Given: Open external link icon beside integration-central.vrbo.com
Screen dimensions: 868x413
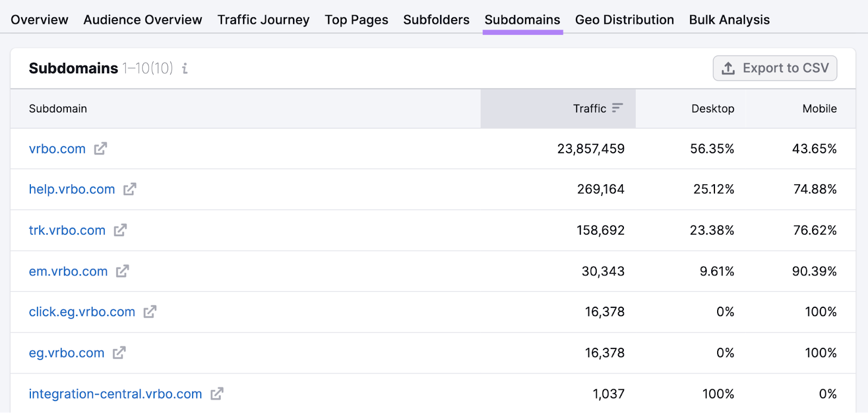Looking at the screenshot, I should 217,394.
